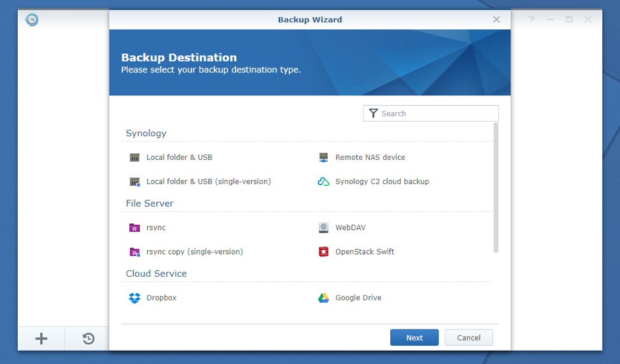Click the destination list vertical scrollbar

click(496, 188)
